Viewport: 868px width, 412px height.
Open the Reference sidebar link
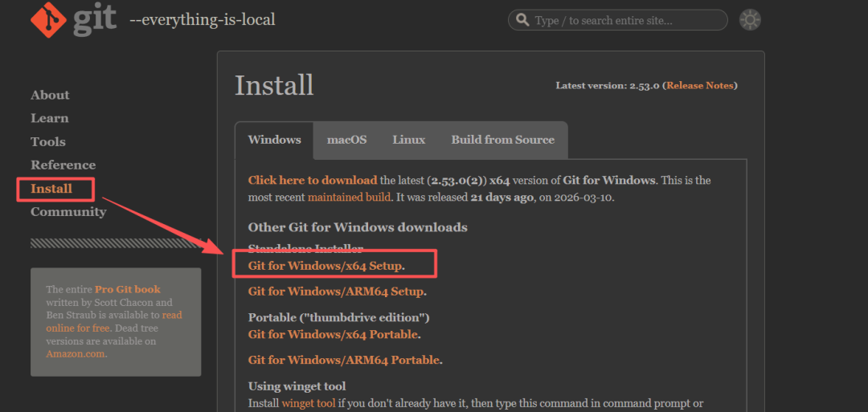coord(63,165)
